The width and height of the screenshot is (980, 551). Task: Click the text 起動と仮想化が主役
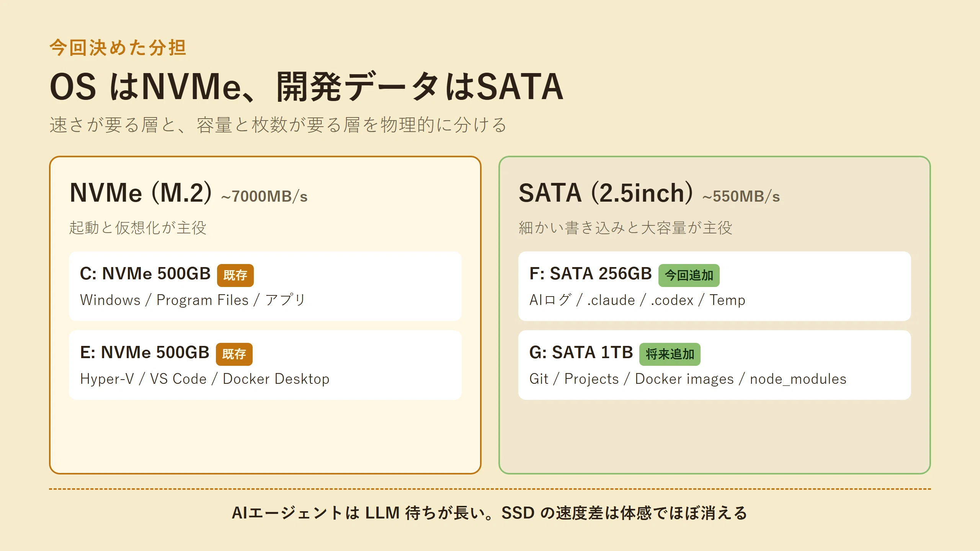138,228
